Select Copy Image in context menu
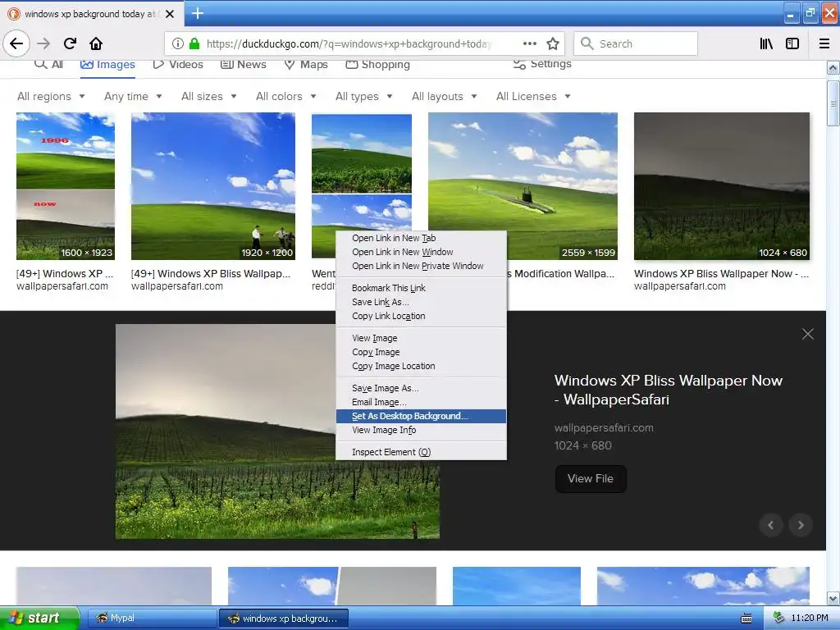Screen dimensions: 840x630 (x=421, y=352)
